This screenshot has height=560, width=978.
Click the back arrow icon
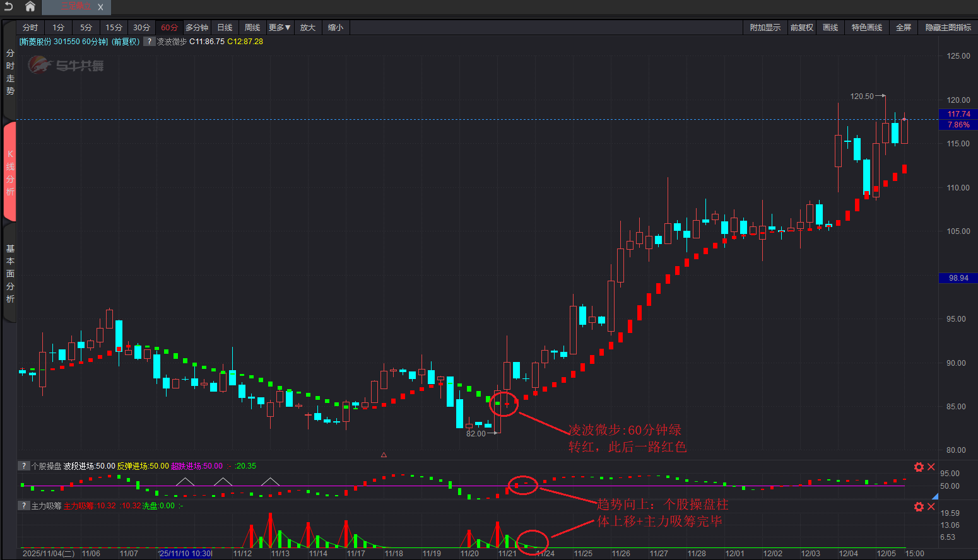[9, 6]
